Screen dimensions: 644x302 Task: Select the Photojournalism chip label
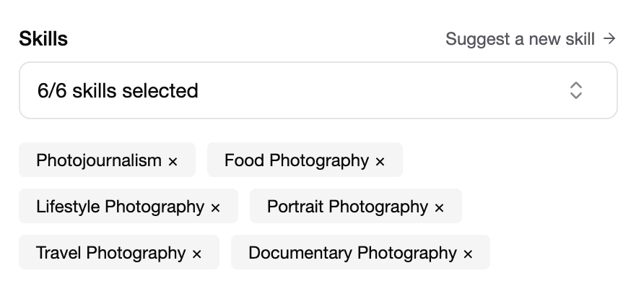point(99,160)
